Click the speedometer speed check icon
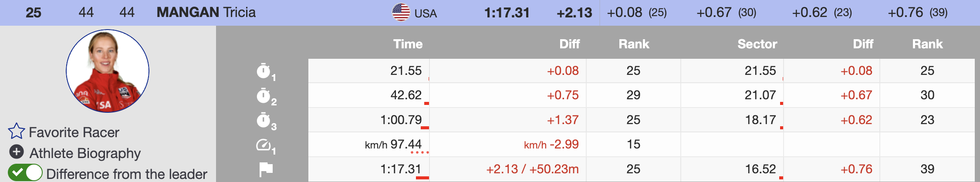980x182 pixels. (x=264, y=145)
